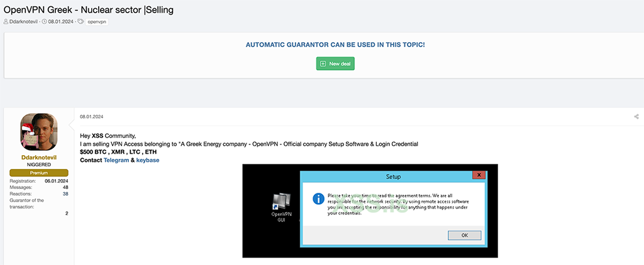Click the Messages count 48

pos(65,187)
